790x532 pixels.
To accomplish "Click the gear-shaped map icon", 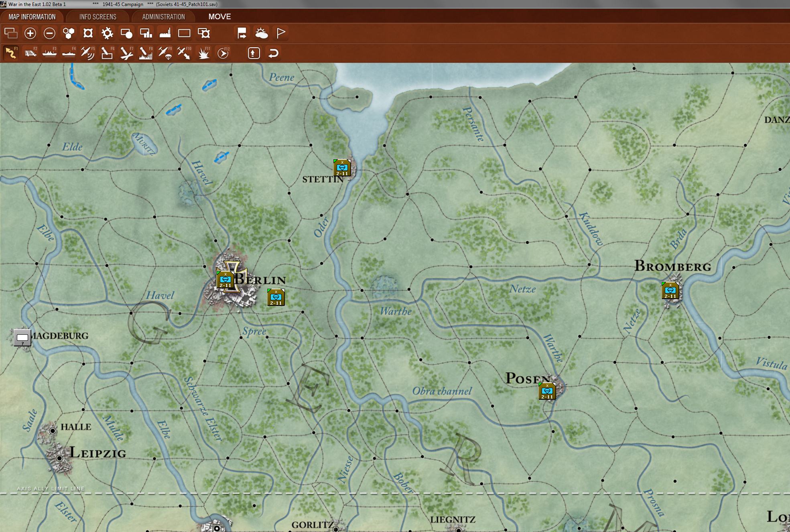I will pos(107,33).
